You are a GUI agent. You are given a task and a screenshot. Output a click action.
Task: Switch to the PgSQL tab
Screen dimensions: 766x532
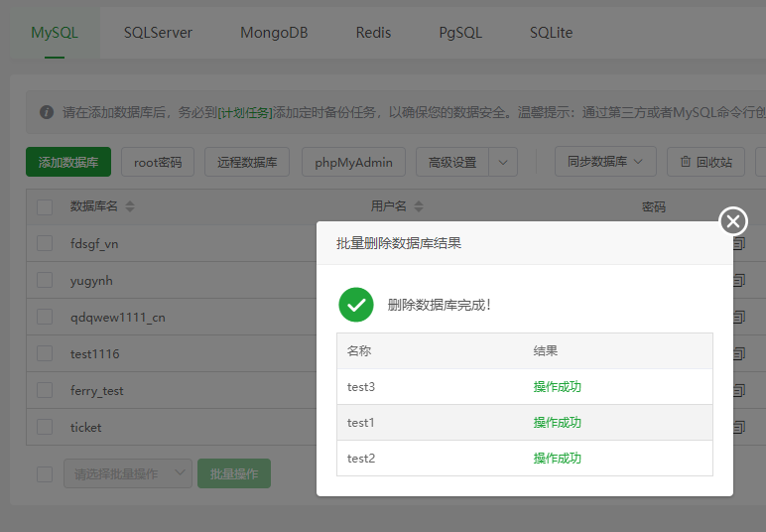460,33
